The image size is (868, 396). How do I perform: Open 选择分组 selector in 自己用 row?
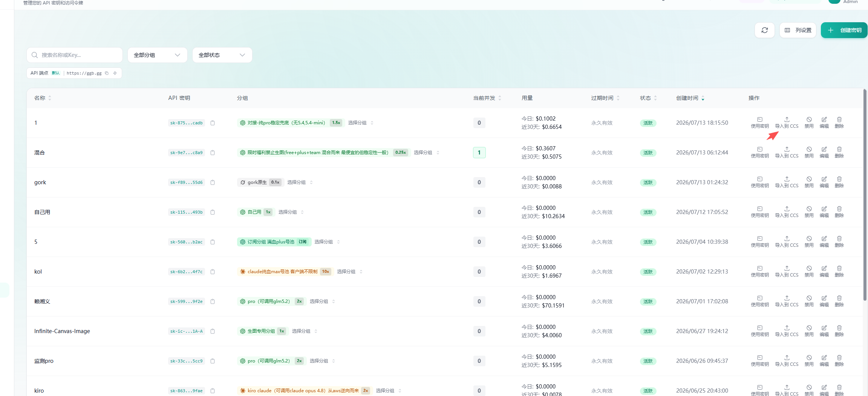(291, 212)
